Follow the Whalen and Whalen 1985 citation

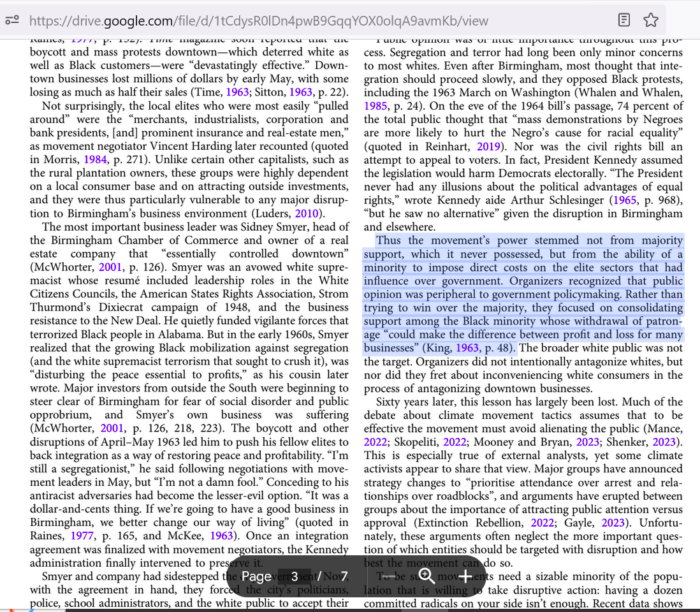(376, 106)
